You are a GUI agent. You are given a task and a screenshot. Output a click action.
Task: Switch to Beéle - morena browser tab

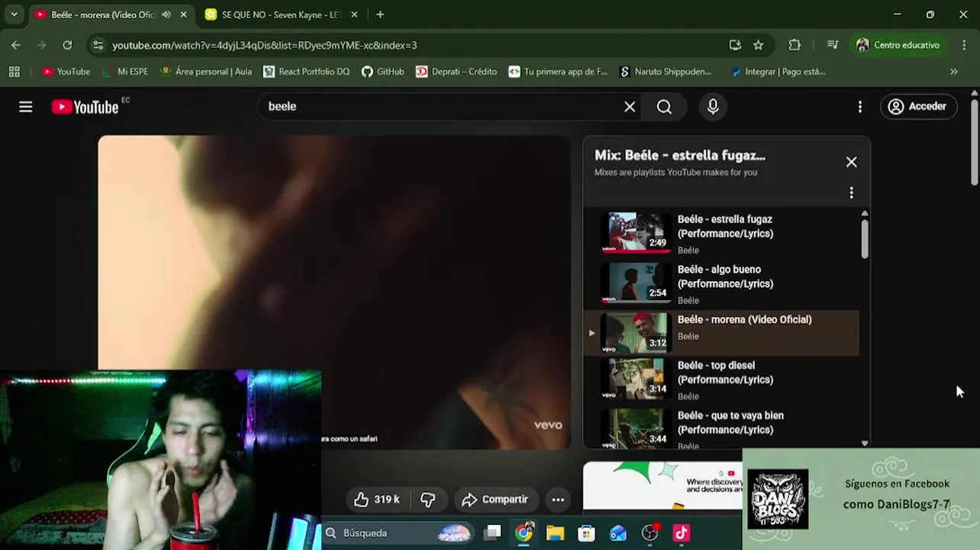click(x=103, y=15)
